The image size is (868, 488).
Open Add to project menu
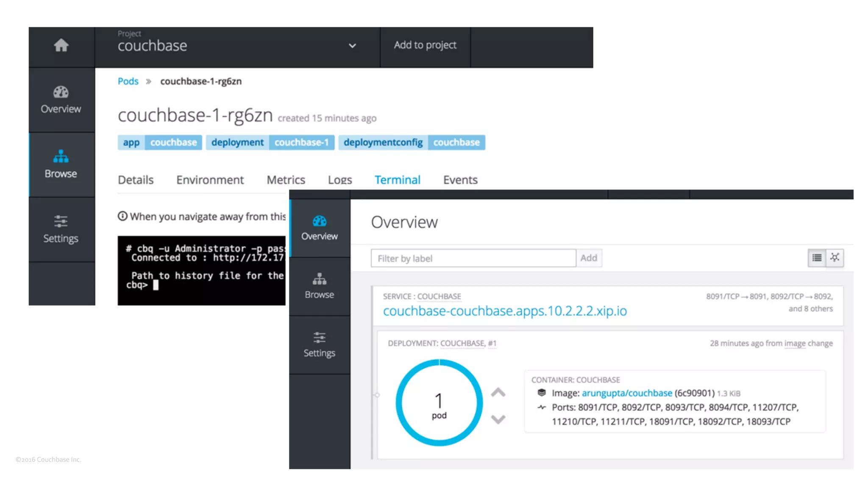pyautogui.click(x=425, y=45)
